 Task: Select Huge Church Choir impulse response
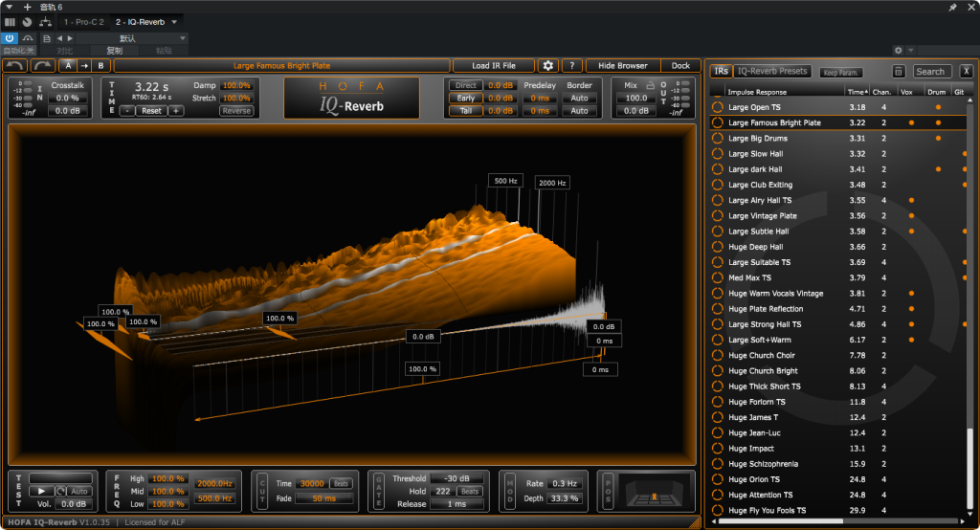click(837, 355)
